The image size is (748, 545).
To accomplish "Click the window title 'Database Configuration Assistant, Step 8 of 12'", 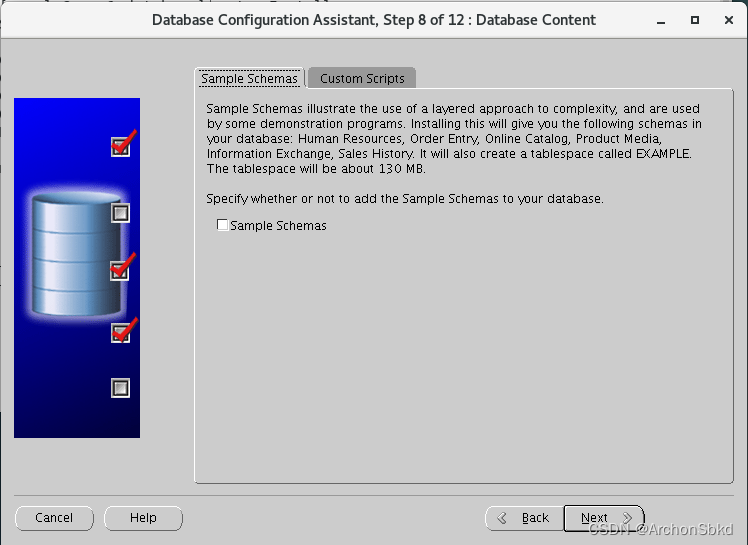I will click(x=308, y=20).
